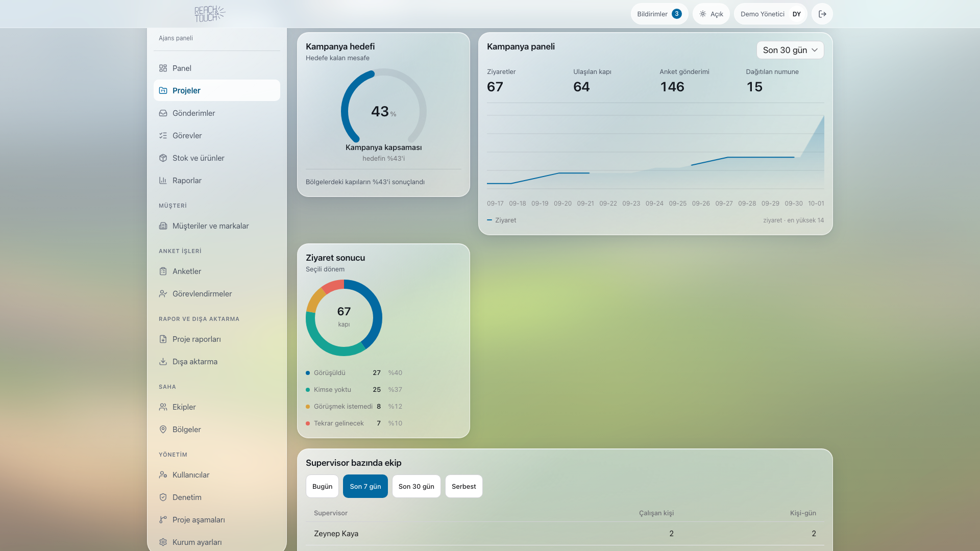The width and height of the screenshot is (980, 551).
Task: Open Gönderimler menu item
Action: click(x=216, y=113)
